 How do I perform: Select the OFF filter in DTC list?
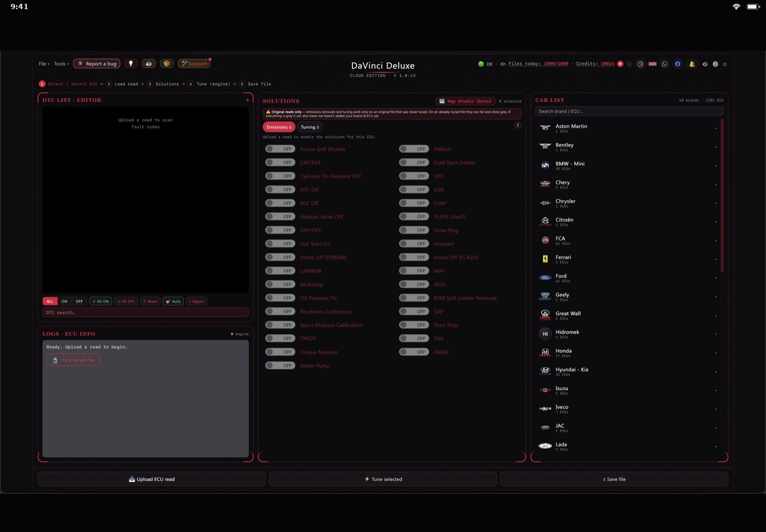click(79, 301)
